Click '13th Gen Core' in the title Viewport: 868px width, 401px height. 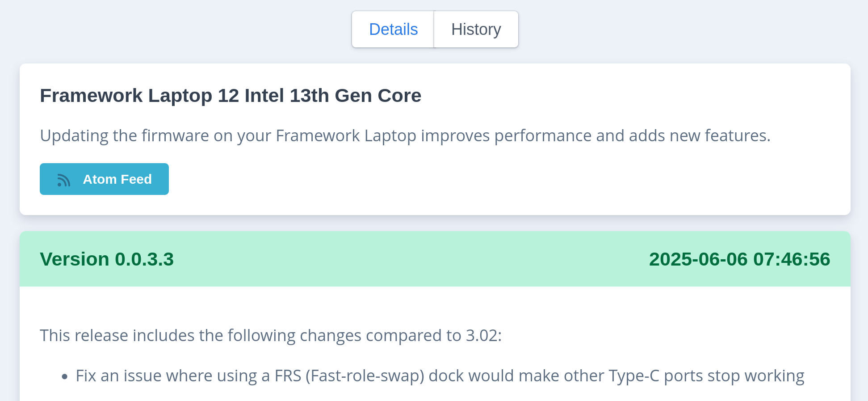click(356, 96)
